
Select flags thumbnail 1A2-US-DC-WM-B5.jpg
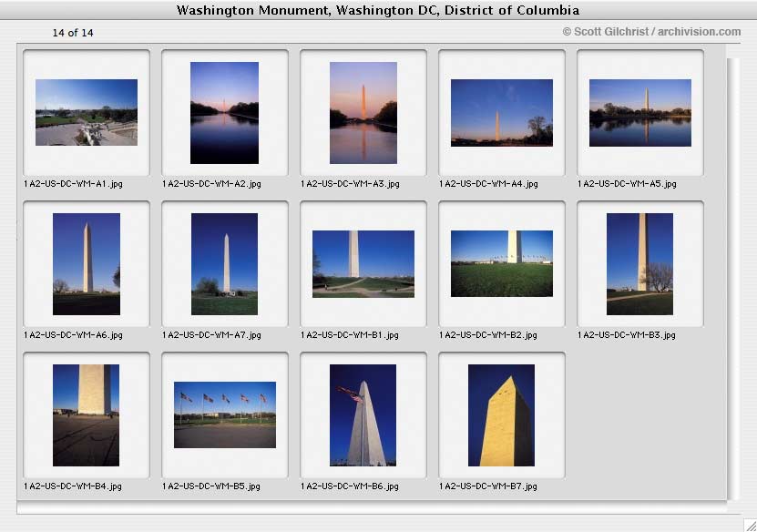click(225, 414)
